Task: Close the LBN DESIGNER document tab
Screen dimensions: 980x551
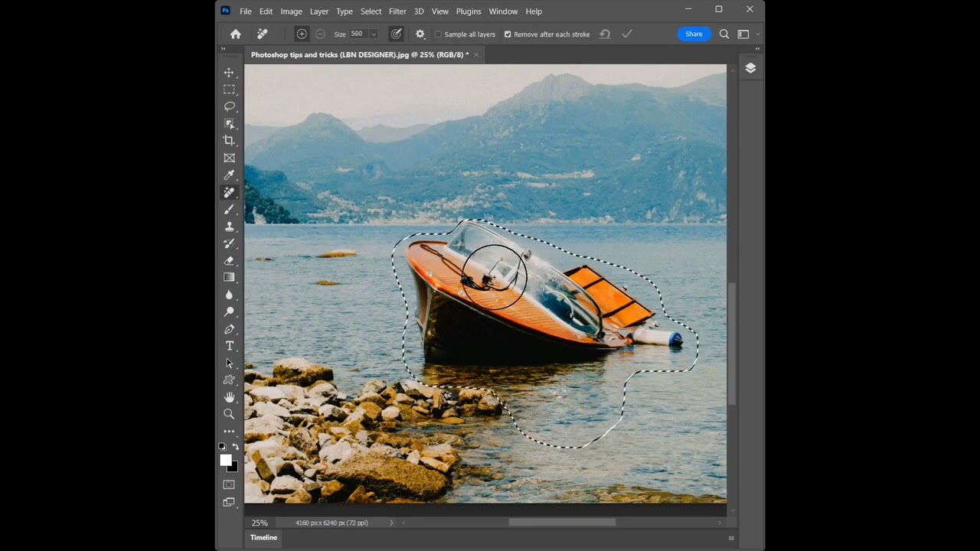Action: [x=476, y=55]
